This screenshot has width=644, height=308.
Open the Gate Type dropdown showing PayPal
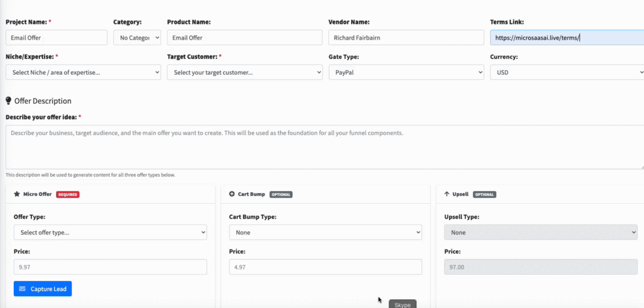click(x=406, y=72)
